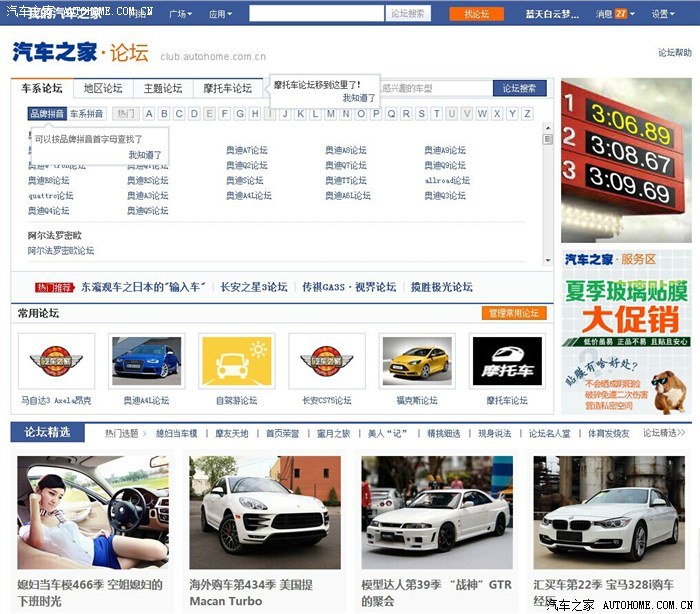Open the 奥迪A8论坛 link
This screenshot has width=700, height=614.
pos(346,150)
